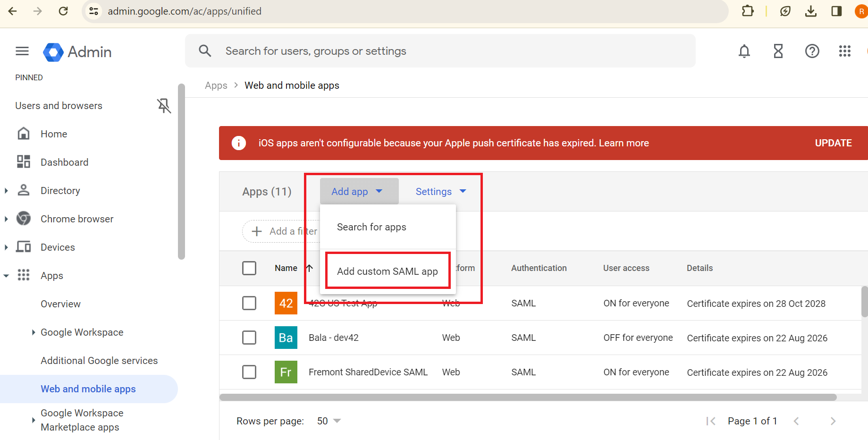
Task: Tick checkbox for Fremont SharedDevice SAML
Action: pyautogui.click(x=249, y=372)
